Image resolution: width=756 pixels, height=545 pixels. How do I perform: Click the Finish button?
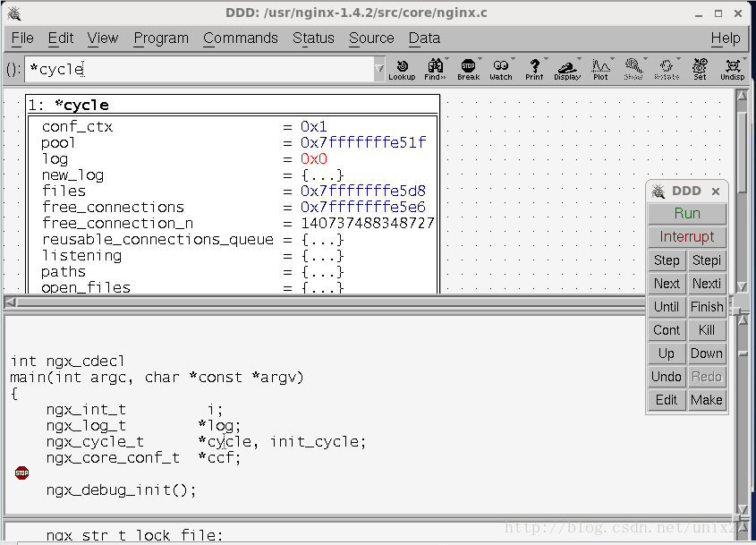tap(707, 307)
